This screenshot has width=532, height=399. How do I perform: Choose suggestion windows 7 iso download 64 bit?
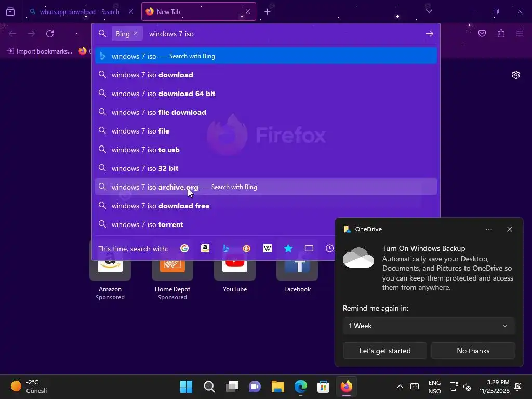(x=266, y=94)
